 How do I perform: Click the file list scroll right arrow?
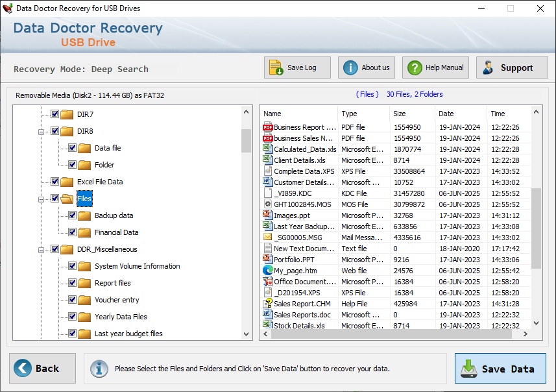coord(526,334)
